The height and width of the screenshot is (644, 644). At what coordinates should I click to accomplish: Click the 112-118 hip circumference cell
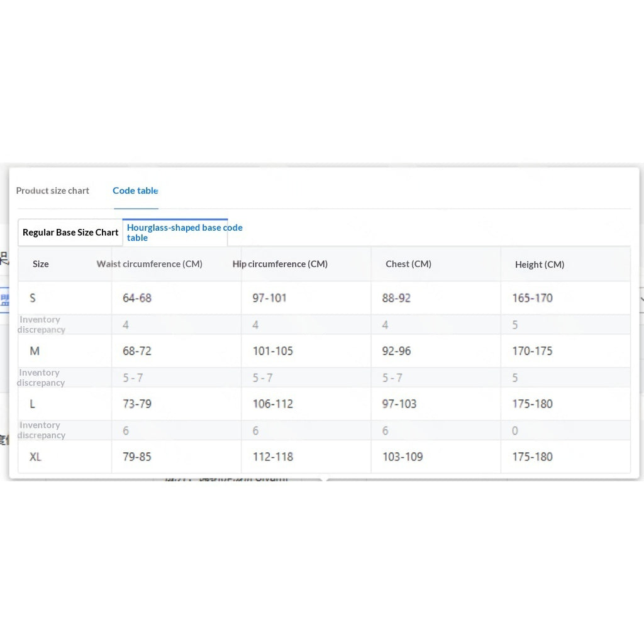tap(273, 457)
